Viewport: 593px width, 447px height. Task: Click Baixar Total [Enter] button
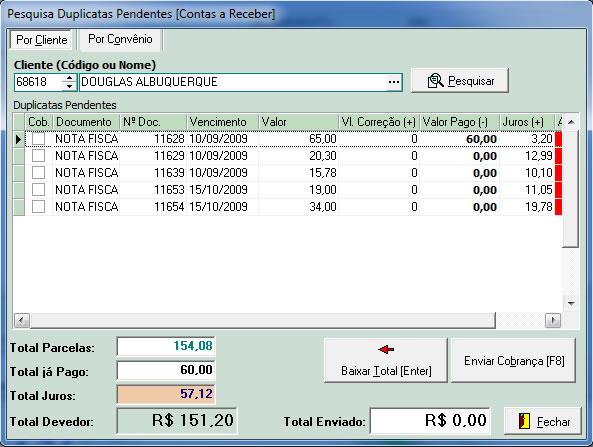386,360
